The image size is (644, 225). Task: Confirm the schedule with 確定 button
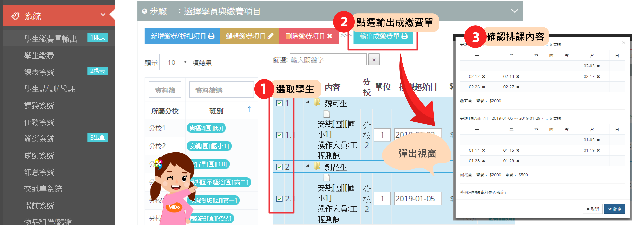(x=614, y=209)
